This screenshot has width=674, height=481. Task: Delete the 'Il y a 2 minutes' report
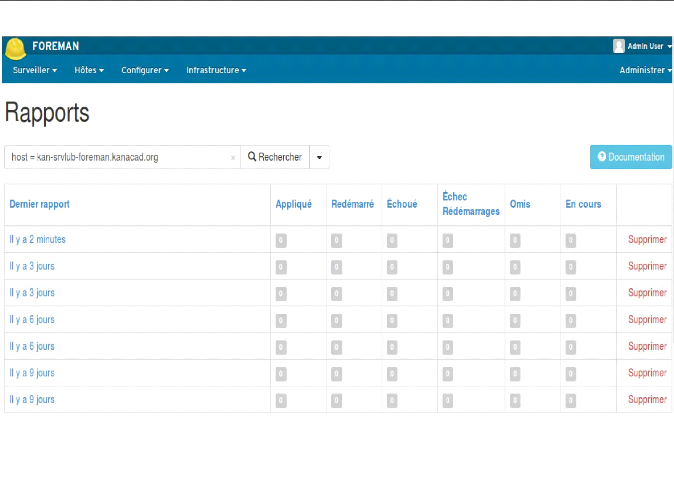647,240
